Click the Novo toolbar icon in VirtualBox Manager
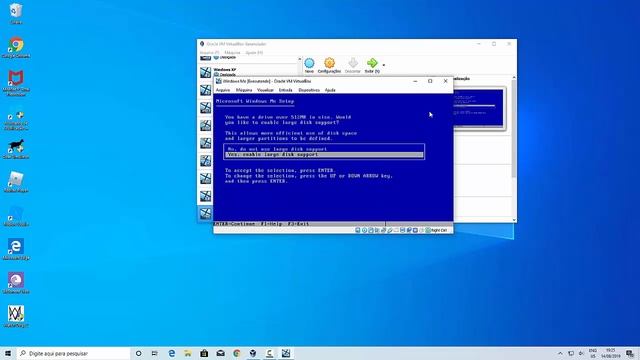Image resolution: width=640 pixels, height=360 pixels. tap(309, 63)
